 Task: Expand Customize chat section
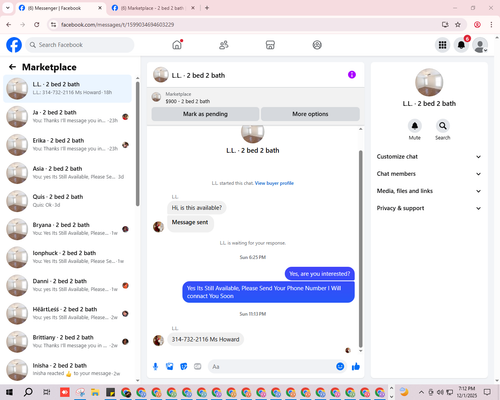[429, 157]
